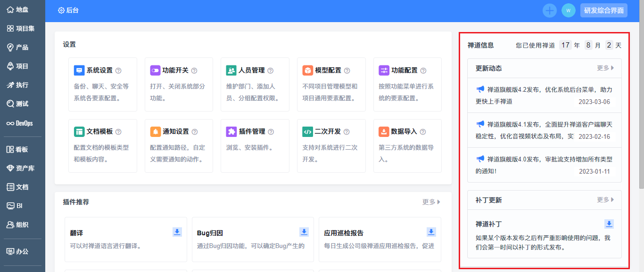Click the 二次开发 code icon
The width and height of the screenshot is (644, 272).
pyautogui.click(x=307, y=132)
